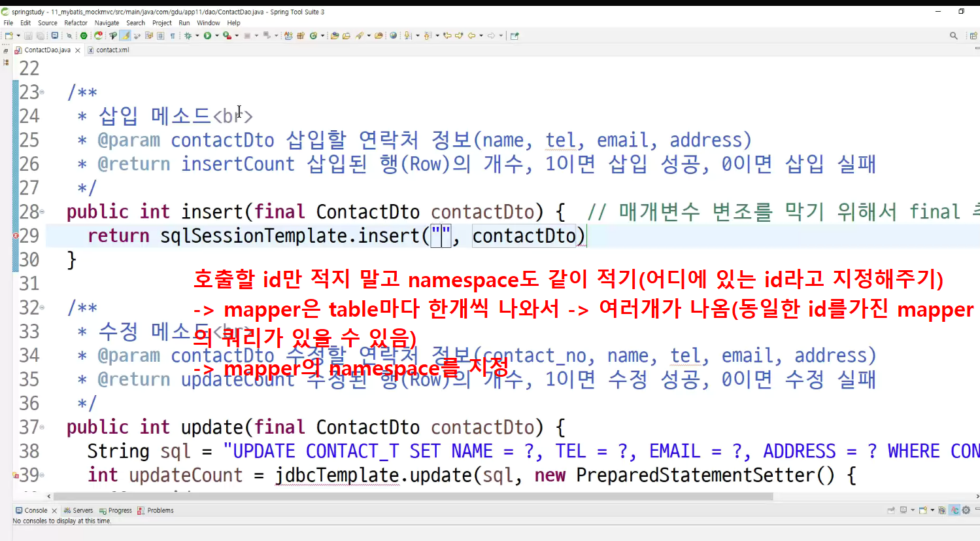Toggle Show Whitespace Characters pilcrow icon
Screen dimensions: 980x541
(x=173, y=36)
